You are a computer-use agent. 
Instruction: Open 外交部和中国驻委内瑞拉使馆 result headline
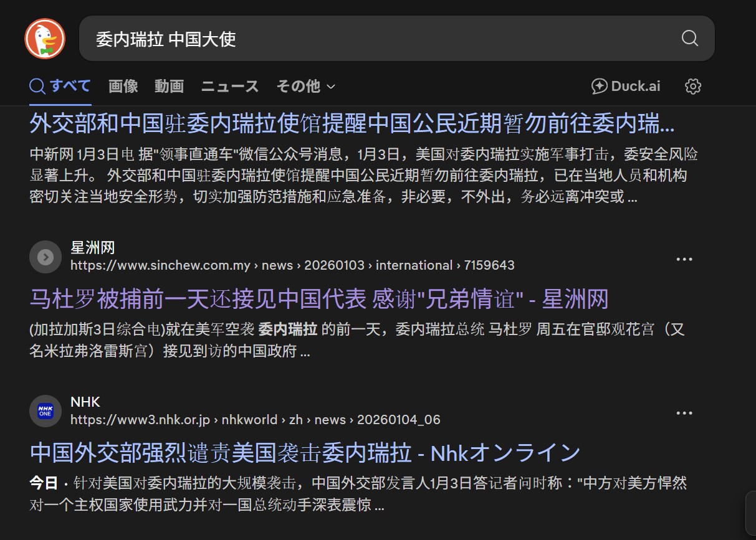(x=352, y=124)
